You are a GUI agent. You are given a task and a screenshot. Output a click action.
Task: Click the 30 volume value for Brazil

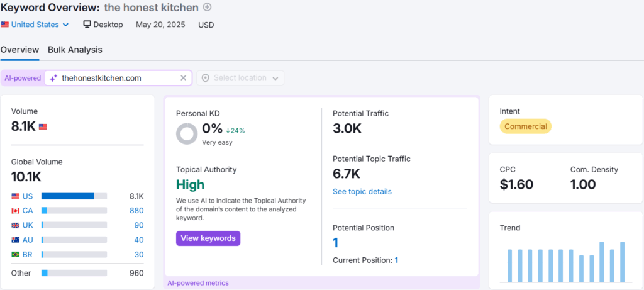[x=139, y=255]
